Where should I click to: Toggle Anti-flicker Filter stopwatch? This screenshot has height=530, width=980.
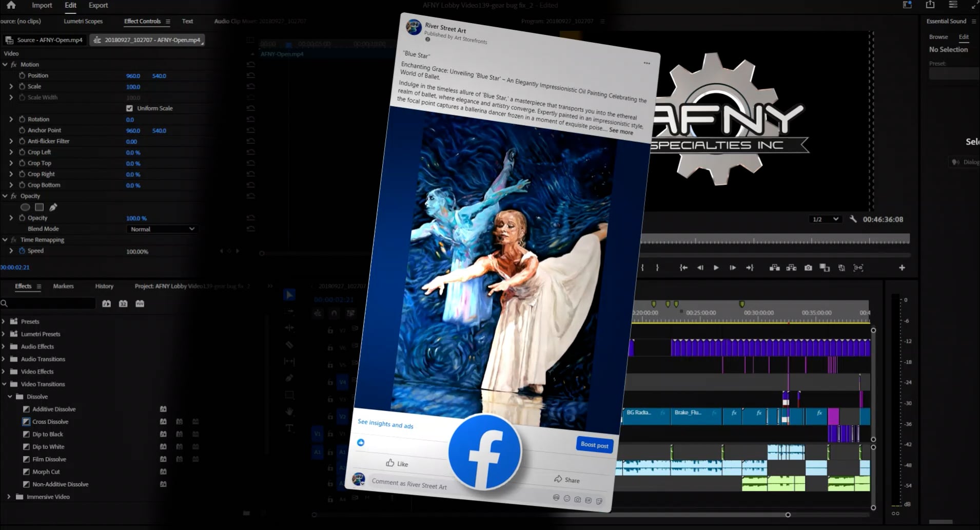[x=22, y=141]
